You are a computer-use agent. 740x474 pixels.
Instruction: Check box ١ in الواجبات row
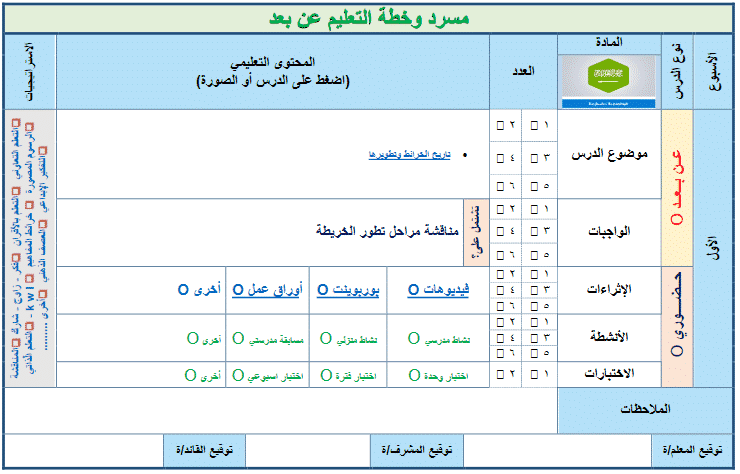coord(534,209)
